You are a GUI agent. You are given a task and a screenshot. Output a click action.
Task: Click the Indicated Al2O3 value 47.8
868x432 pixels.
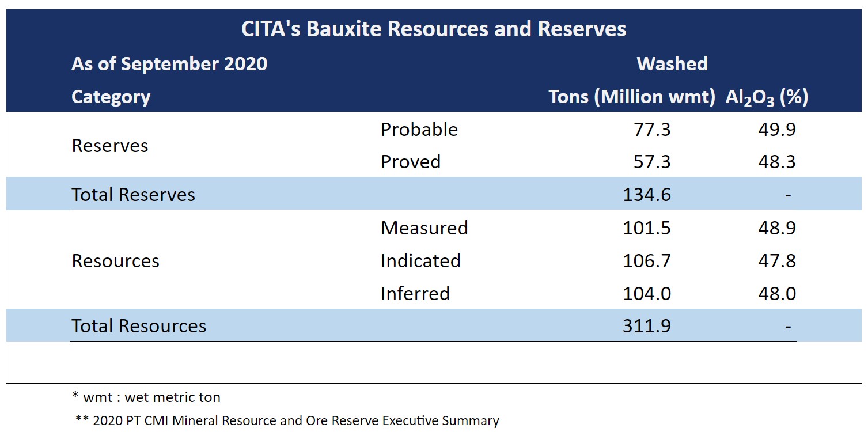[x=777, y=261]
